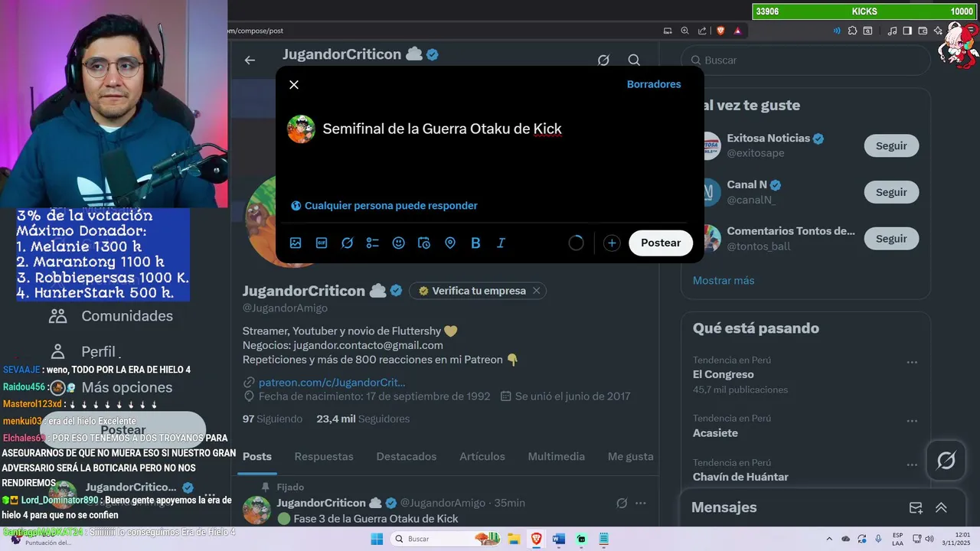Toggle italic text formatting

click(501, 243)
